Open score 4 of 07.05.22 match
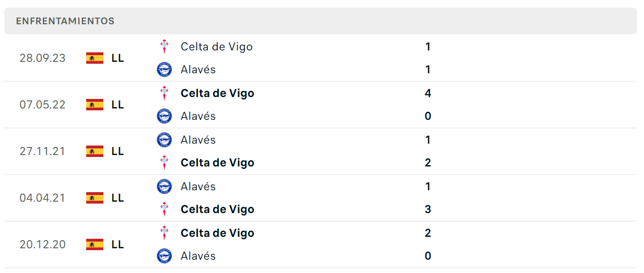644x273 pixels. [x=428, y=93]
